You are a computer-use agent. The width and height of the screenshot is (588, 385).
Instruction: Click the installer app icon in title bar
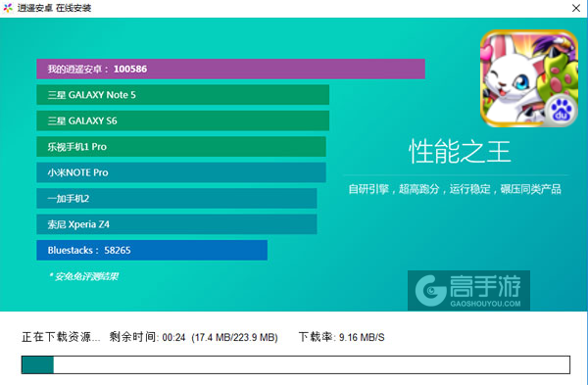pos(8,8)
